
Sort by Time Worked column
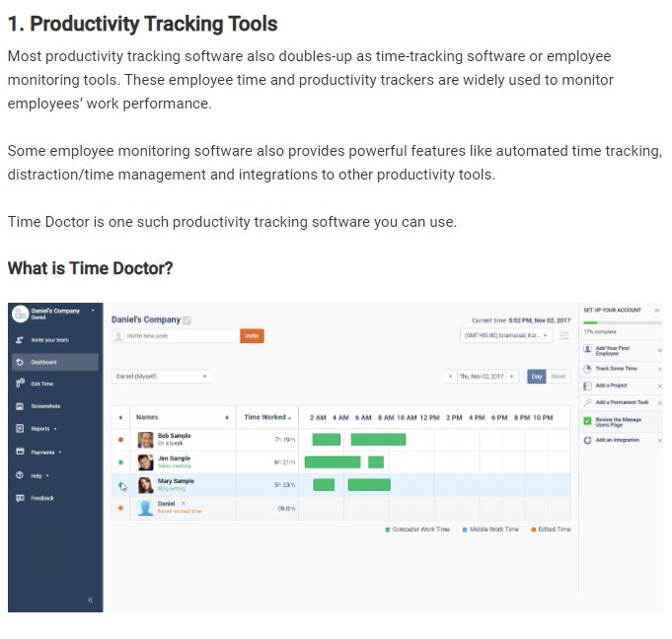point(267,417)
